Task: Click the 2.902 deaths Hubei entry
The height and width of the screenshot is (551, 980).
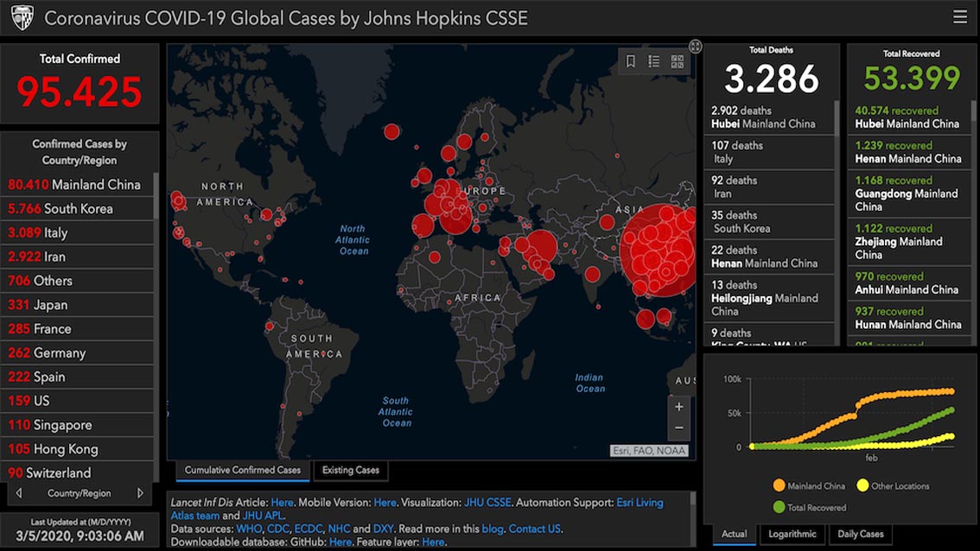Action: [769, 117]
